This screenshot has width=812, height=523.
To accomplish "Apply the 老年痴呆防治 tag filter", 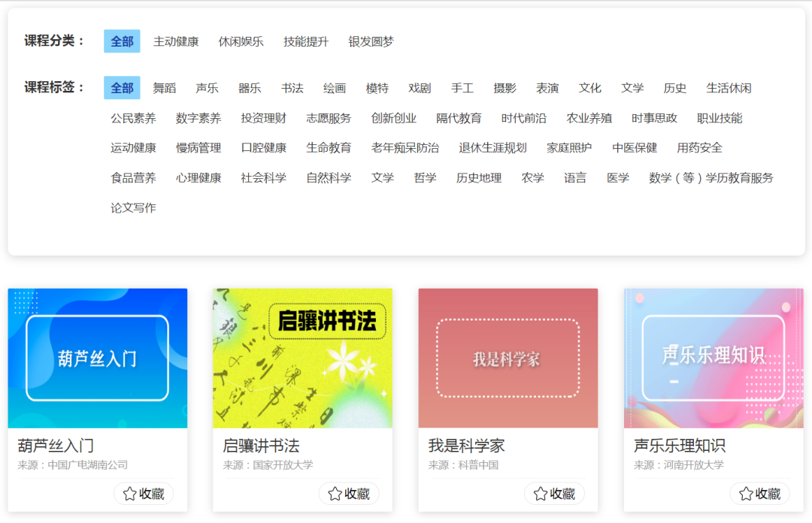I will (404, 148).
